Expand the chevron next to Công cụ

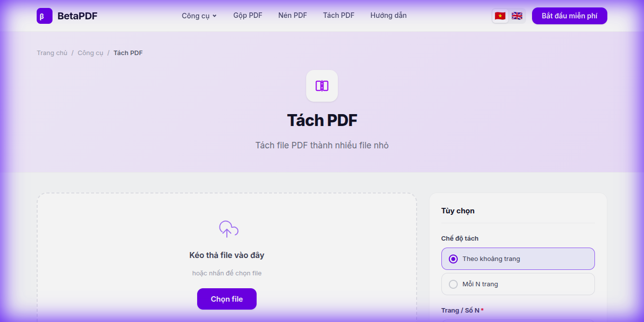(x=215, y=15)
